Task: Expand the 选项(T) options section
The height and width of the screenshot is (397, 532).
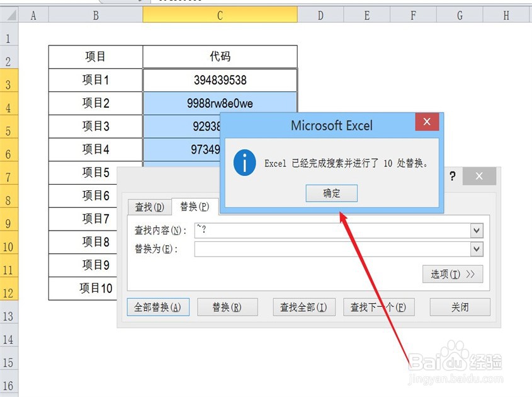Action: tap(453, 274)
